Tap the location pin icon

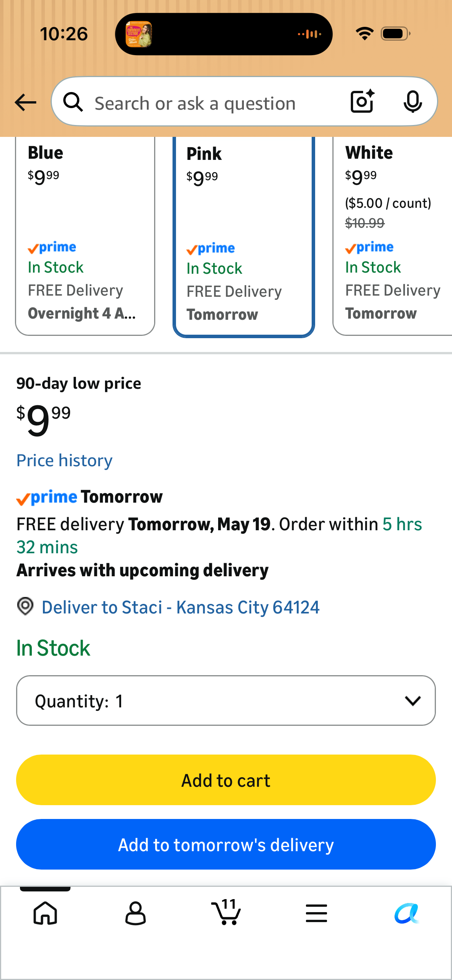click(x=25, y=606)
